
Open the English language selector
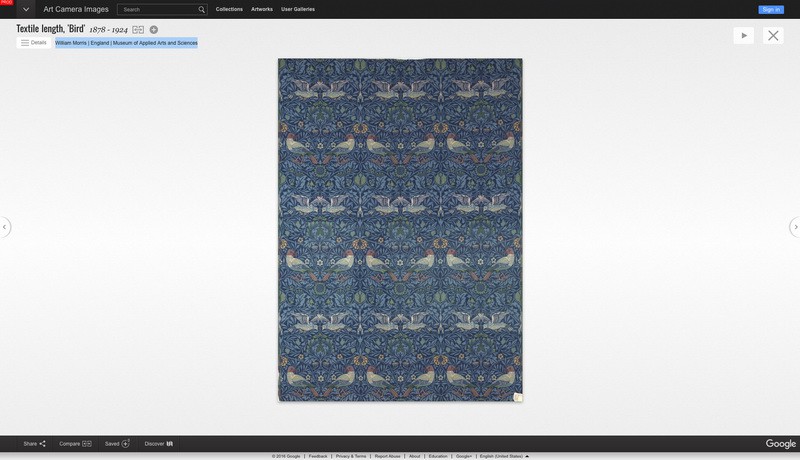pyautogui.click(x=504, y=456)
